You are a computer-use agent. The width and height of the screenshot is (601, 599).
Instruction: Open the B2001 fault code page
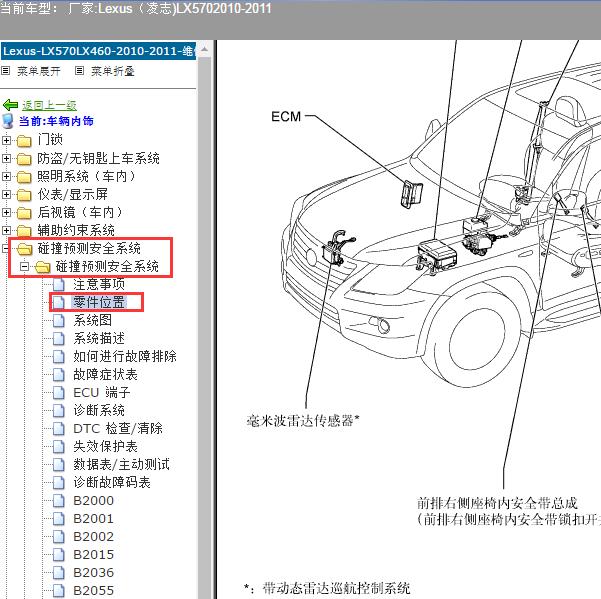pos(94,519)
